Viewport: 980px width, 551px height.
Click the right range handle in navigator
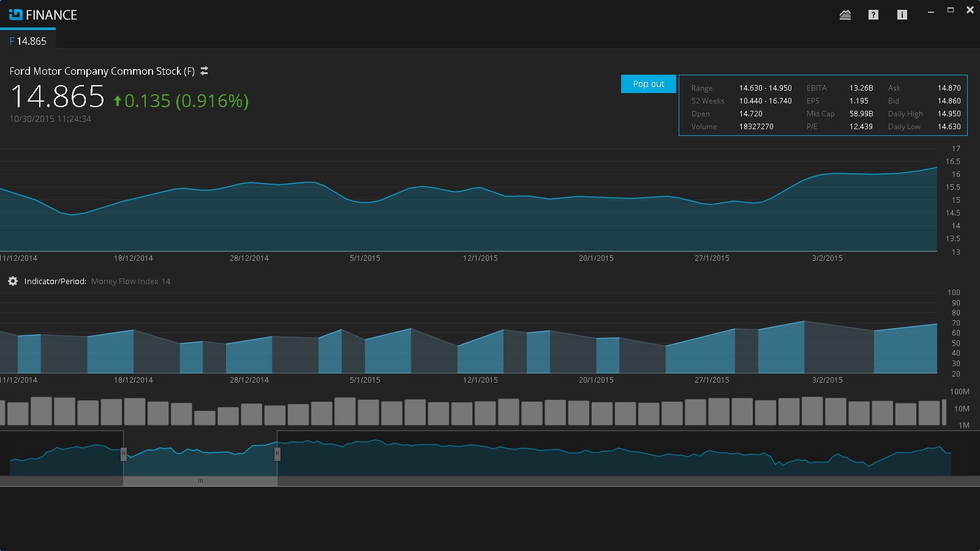tap(277, 454)
